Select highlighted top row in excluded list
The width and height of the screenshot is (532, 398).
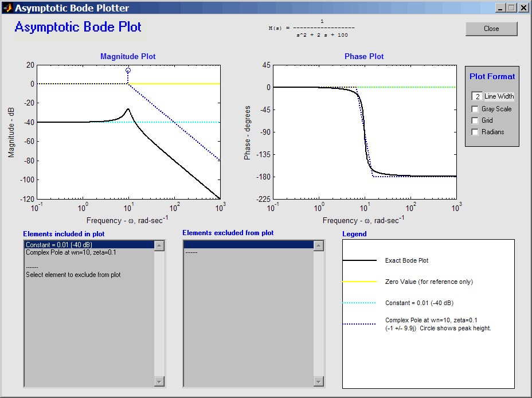point(249,245)
